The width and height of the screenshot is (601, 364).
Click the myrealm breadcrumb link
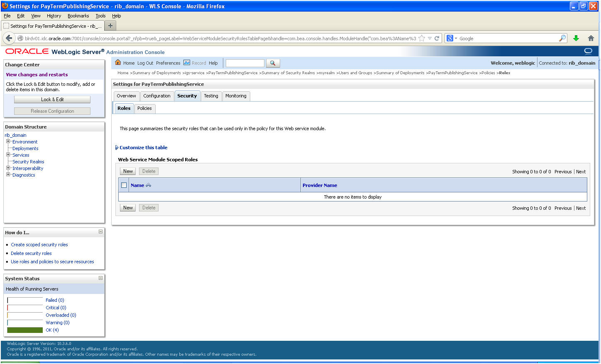point(327,73)
